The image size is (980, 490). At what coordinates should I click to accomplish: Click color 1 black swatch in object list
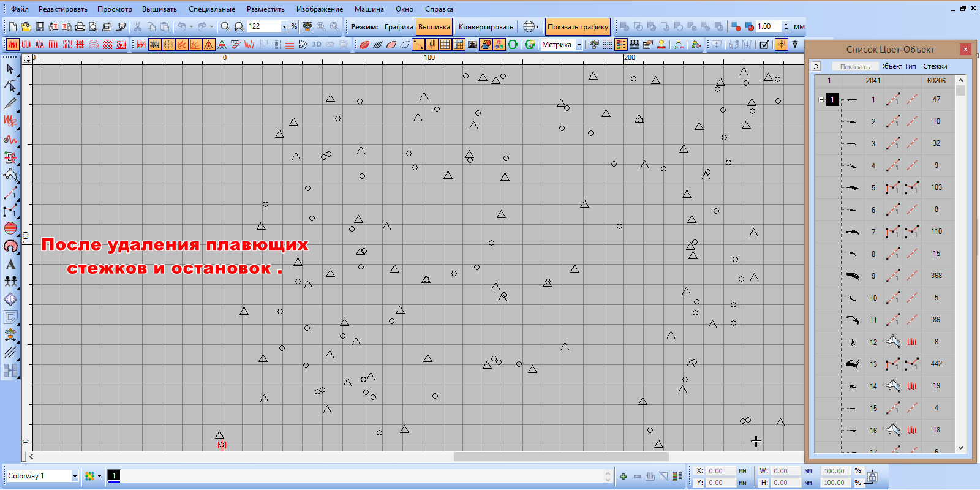(832, 99)
